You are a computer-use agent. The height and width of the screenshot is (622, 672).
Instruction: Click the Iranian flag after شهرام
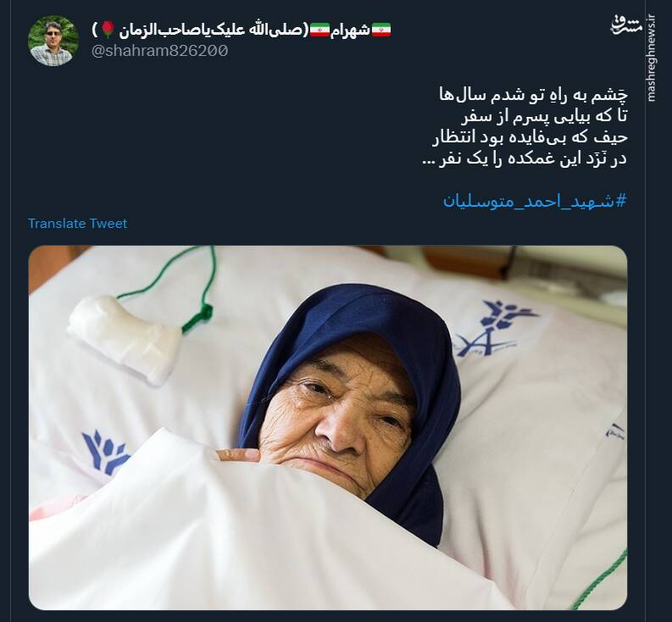pyautogui.click(x=319, y=30)
